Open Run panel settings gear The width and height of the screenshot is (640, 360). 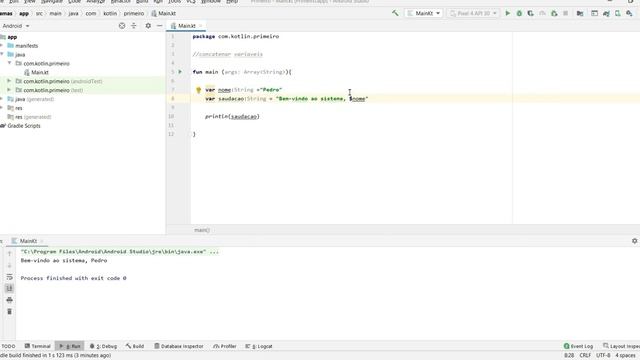pos(635,241)
